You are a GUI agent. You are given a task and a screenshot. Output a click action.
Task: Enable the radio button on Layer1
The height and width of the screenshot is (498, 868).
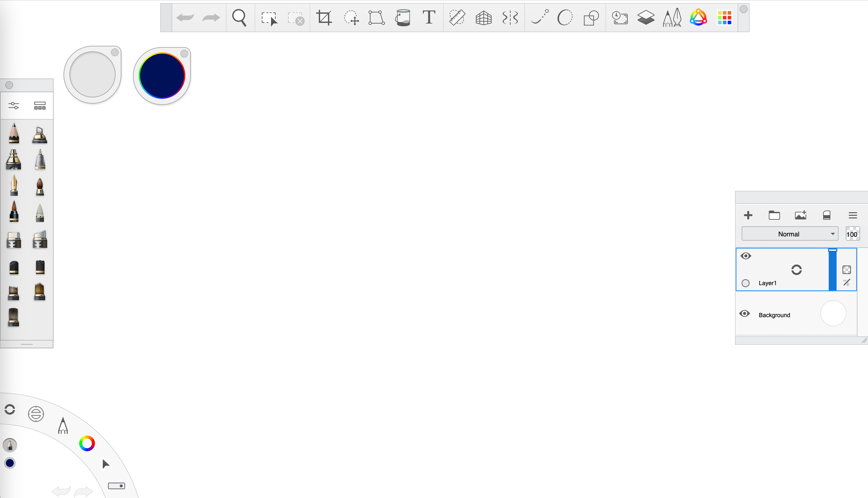[x=746, y=283]
